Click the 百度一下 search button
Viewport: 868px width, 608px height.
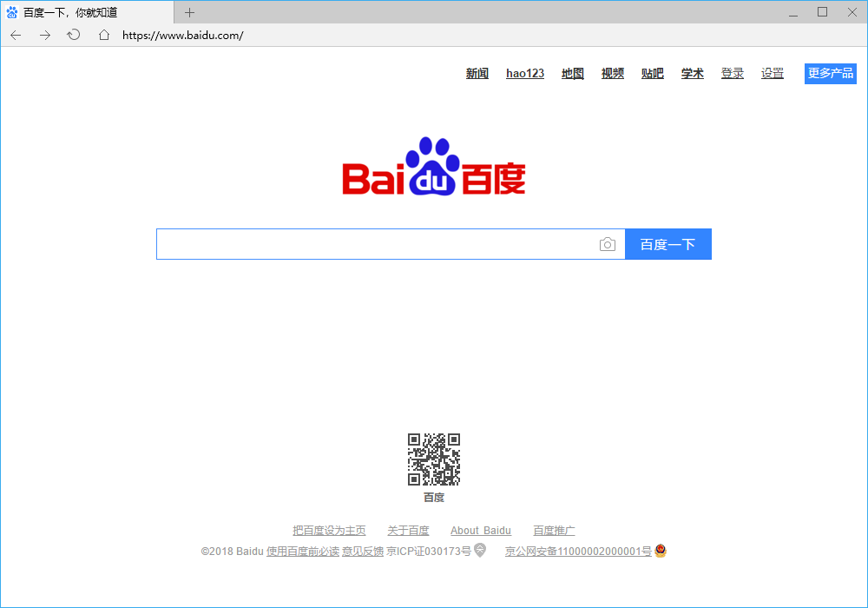668,244
